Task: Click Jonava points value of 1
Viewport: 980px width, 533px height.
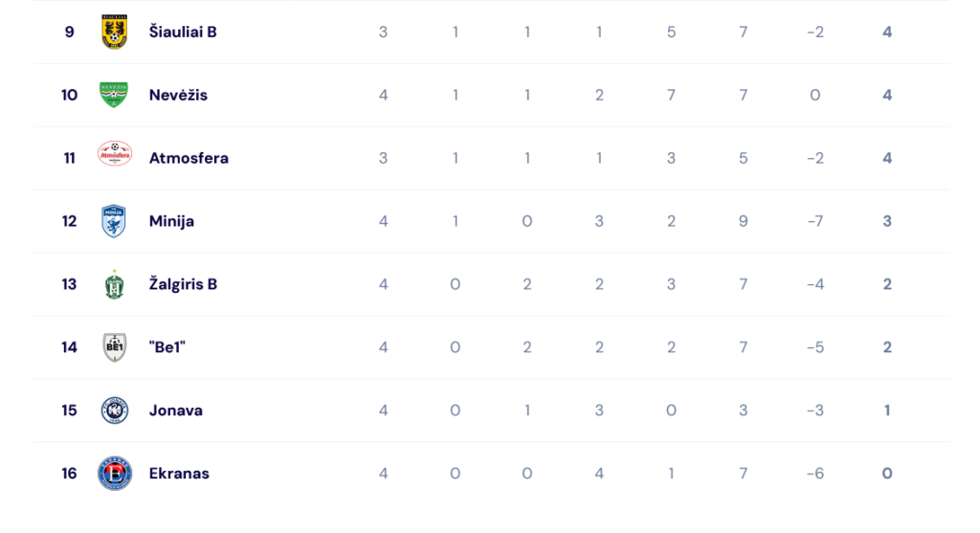Action: [x=887, y=411]
